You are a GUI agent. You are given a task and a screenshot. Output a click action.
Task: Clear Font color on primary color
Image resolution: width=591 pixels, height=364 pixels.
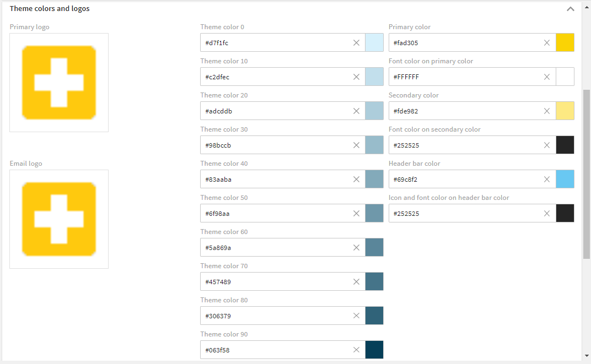click(547, 77)
